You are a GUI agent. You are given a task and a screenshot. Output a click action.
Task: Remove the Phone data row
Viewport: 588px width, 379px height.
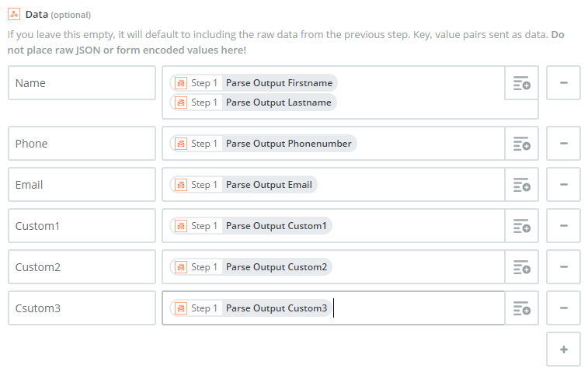point(563,144)
